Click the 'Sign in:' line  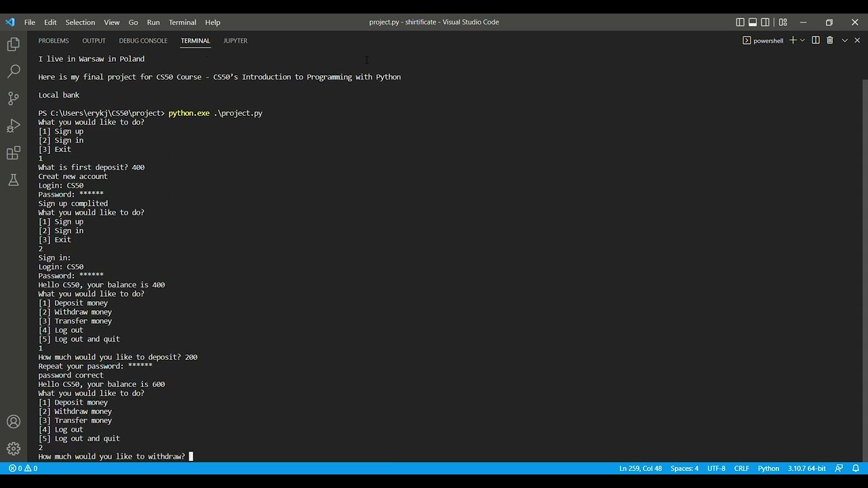[x=55, y=258]
